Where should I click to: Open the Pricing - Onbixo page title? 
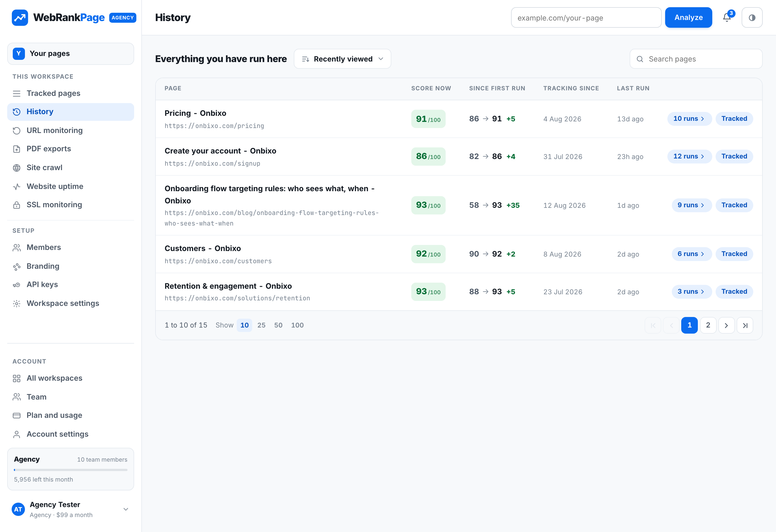pos(195,113)
